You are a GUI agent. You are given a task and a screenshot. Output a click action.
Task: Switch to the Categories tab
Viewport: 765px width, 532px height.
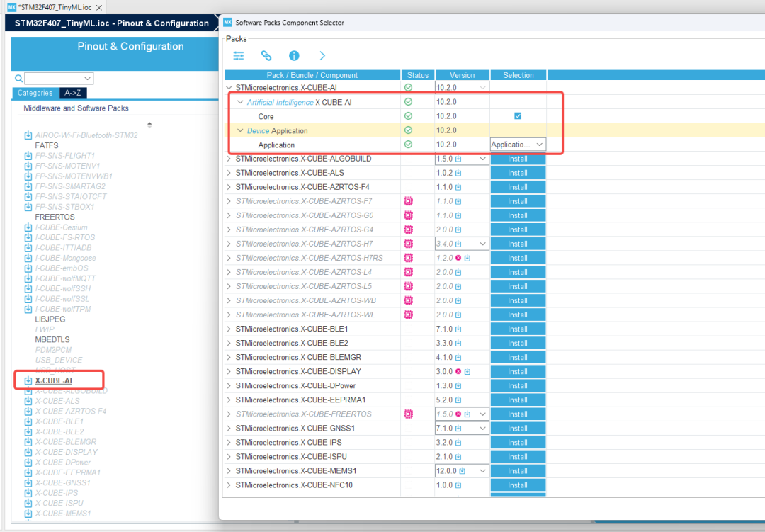(35, 93)
